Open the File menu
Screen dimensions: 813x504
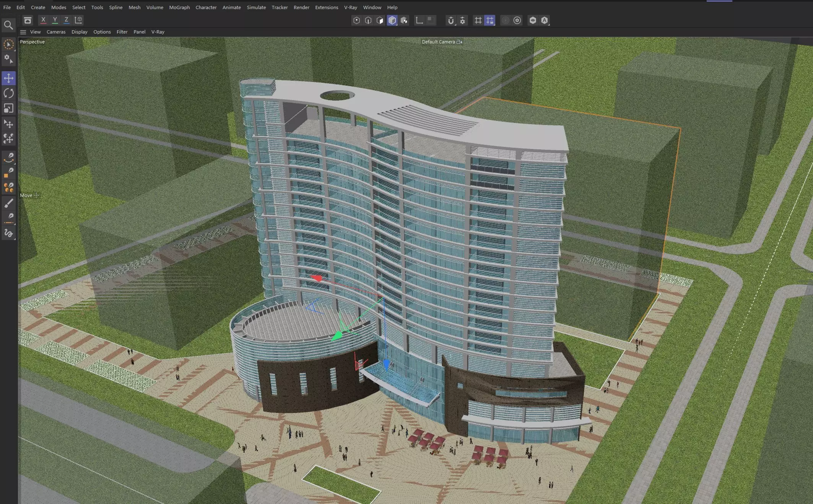pyautogui.click(x=7, y=7)
